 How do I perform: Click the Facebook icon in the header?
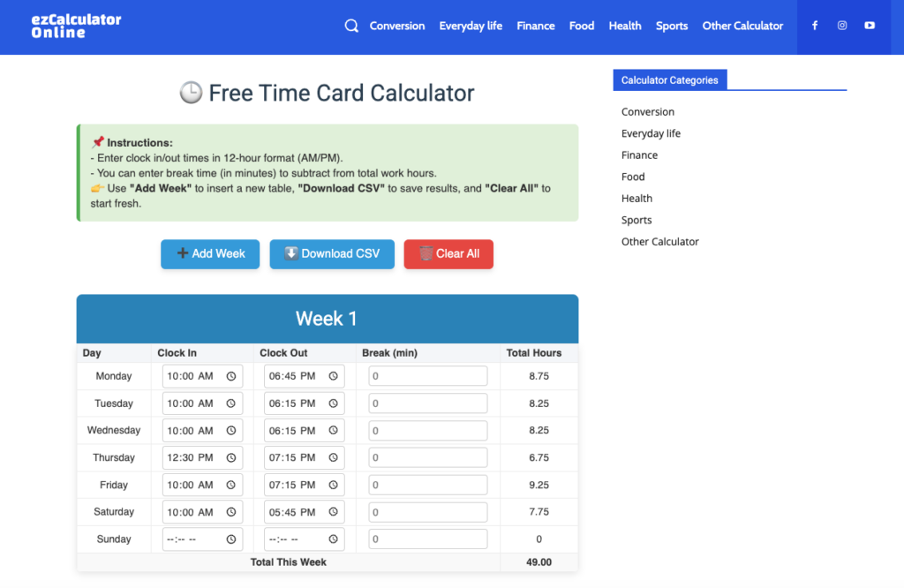(814, 26)
